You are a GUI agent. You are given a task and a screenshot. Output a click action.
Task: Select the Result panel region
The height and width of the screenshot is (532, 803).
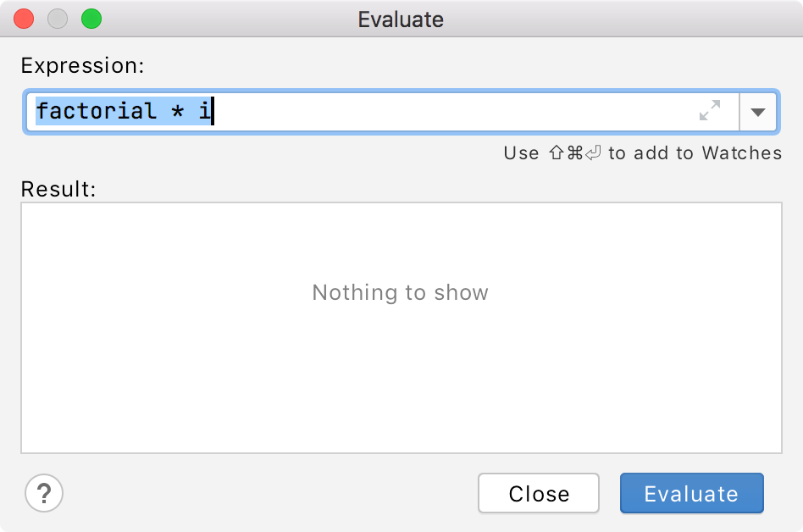click(400, 327)
